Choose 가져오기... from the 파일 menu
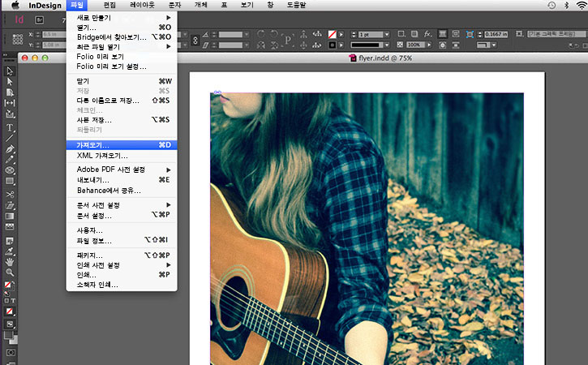The image size is (588, 365). coord(122,145)
